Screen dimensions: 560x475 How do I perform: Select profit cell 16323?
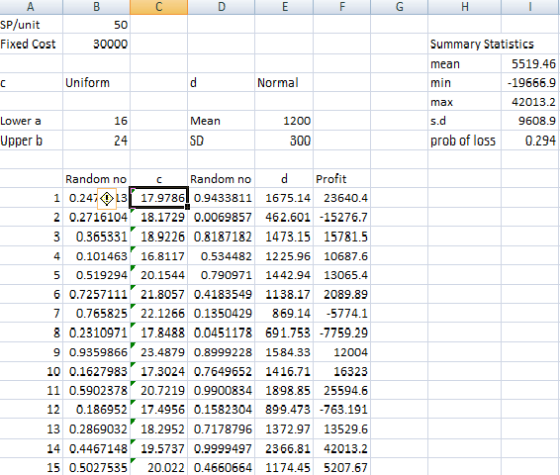click(342, 371)
